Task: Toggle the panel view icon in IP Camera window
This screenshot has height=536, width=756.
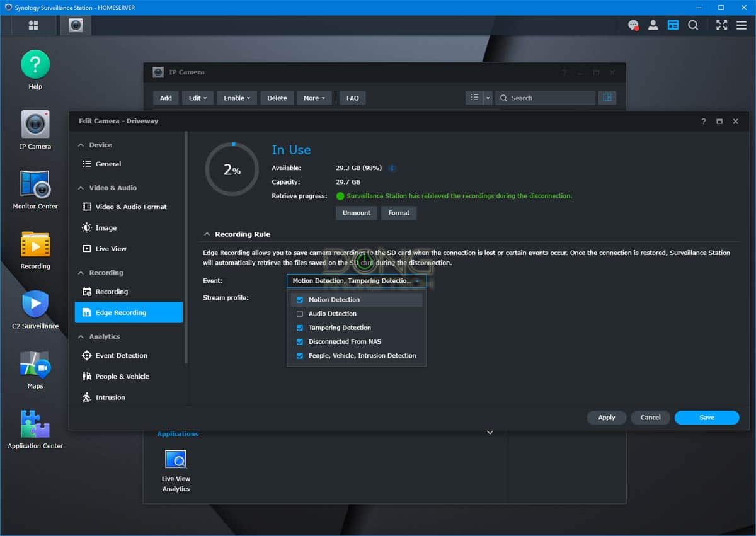Action: [607, 98]
